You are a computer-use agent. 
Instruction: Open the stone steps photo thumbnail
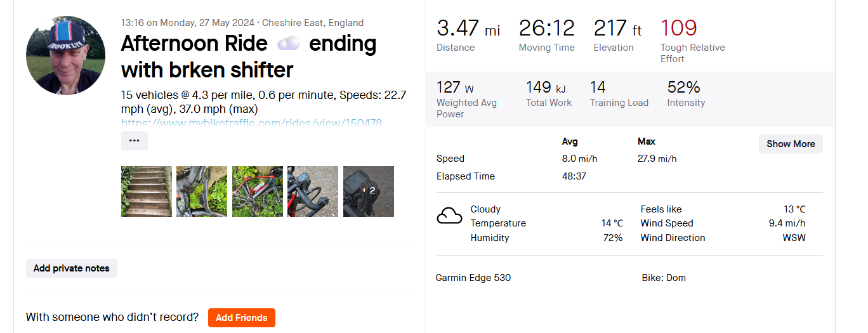(147, 192)
